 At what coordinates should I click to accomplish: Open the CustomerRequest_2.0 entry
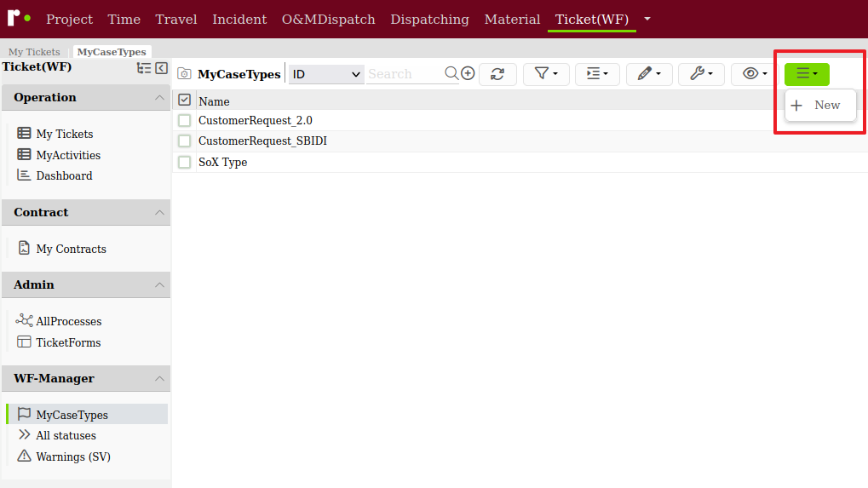click(256, 120)
